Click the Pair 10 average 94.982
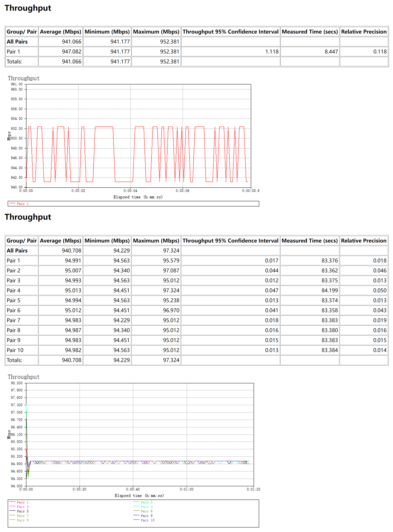This screenshot has height=532, width=393. (73, 350)
